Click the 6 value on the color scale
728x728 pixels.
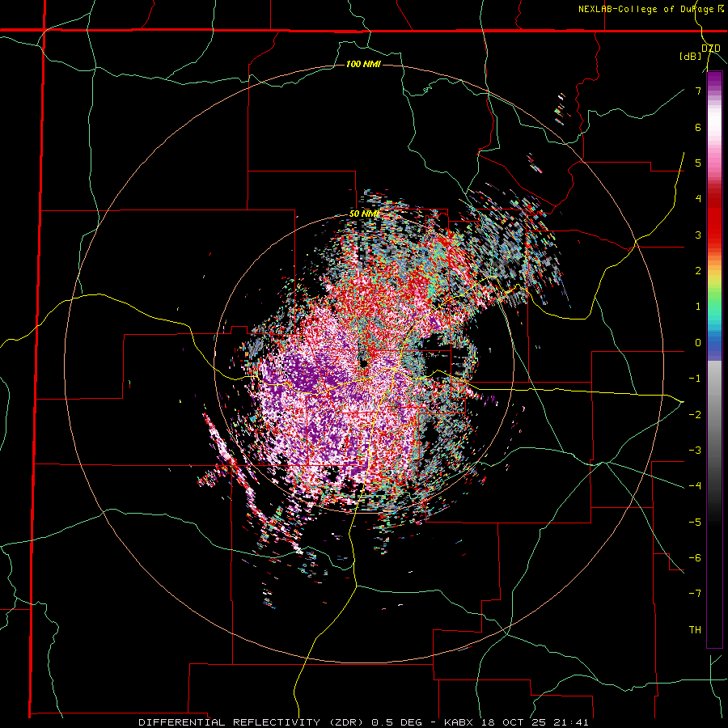click(x=698, y=127)
